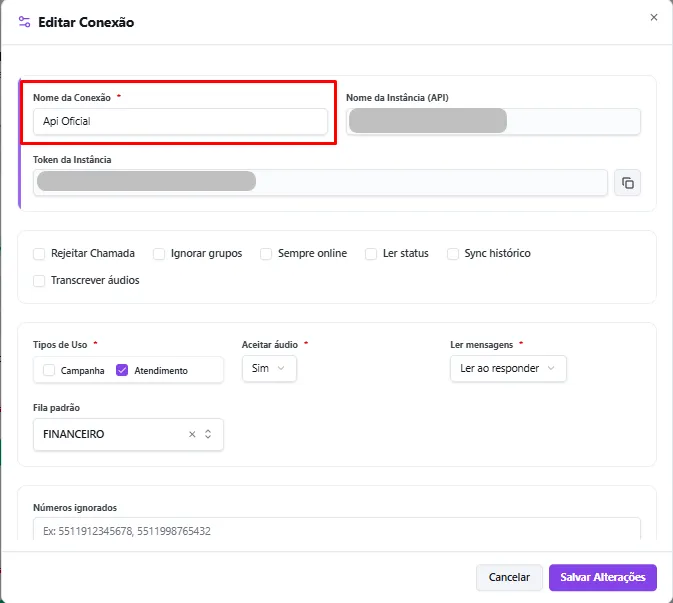Click the sliders icon beside Editar Conexão
This screenshot has height=603, width=673.
24,22
